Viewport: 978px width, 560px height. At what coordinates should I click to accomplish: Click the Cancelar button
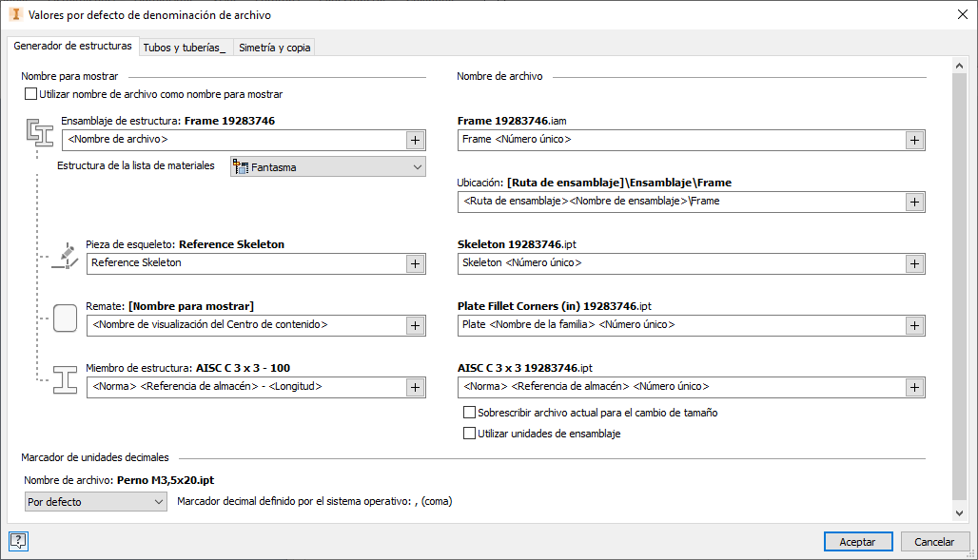click(934, 541)
